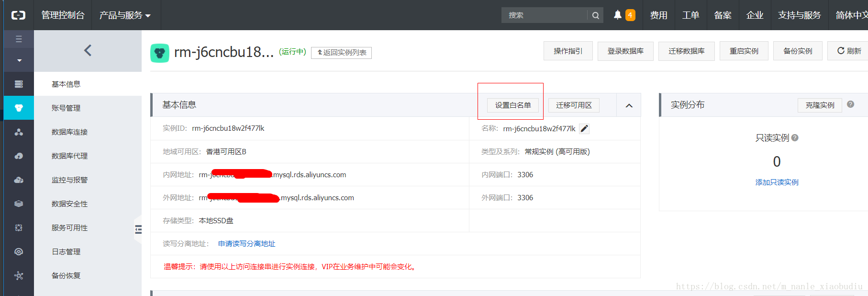Click the 本地SSD盘 storage type text
This screenshot has height=296, width=868.
(x=216, y=221)
